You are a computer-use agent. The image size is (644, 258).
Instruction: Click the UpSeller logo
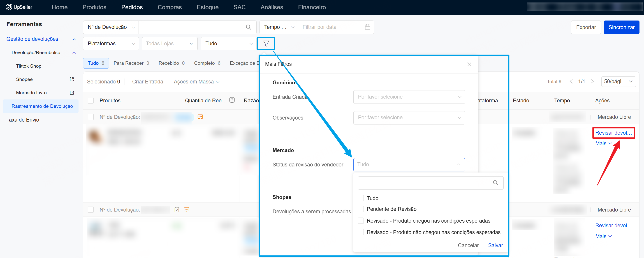tap(19, 7)
